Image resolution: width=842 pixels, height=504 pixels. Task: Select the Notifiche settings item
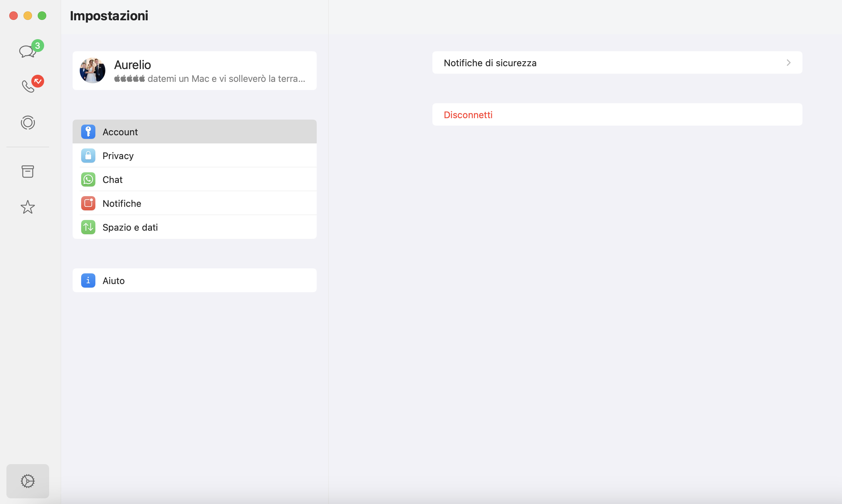(194, 203)
